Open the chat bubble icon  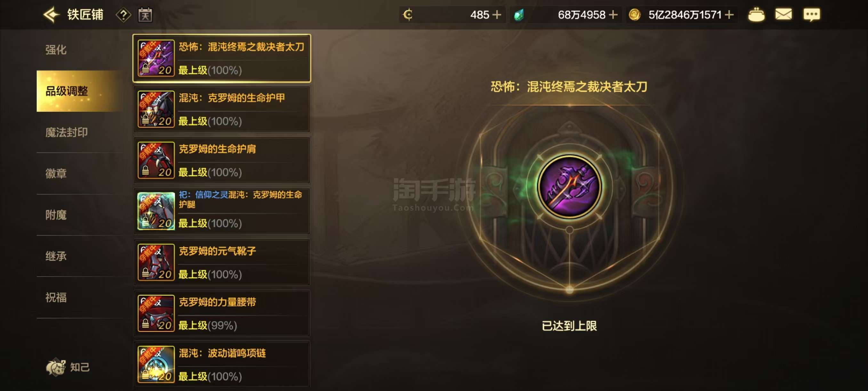point(812,15)
